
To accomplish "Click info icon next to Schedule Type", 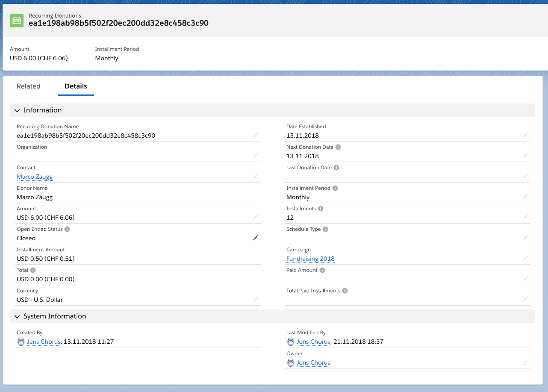I will [325, 229].
